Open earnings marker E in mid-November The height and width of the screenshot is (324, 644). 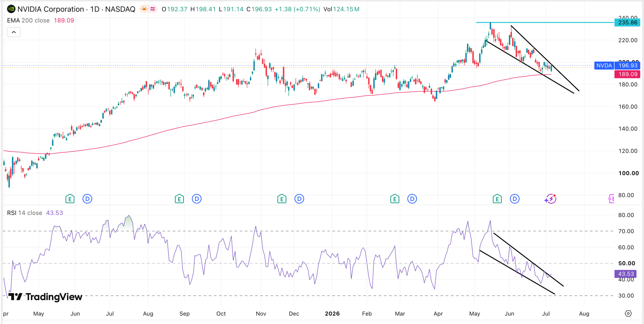pos(282,199)
